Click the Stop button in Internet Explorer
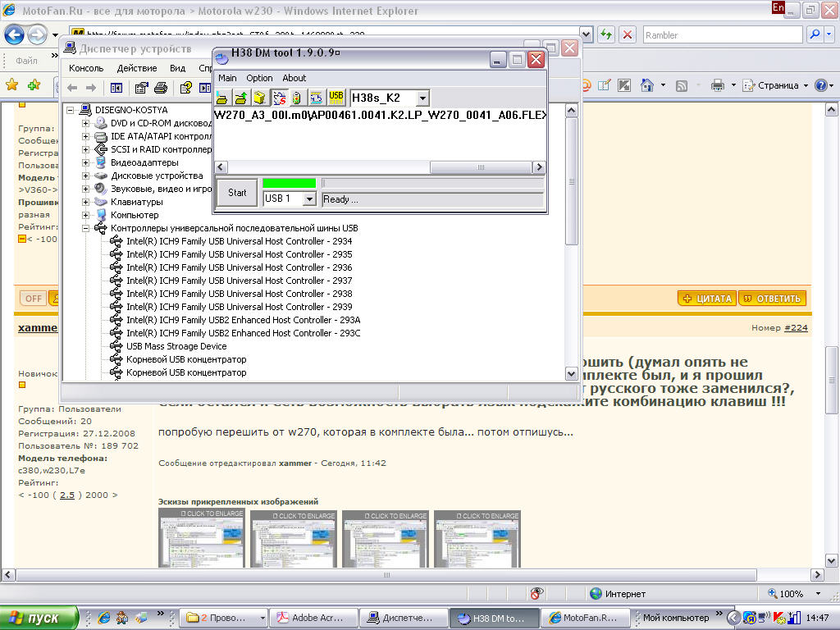The width and height of the screenshot is (840, 630). (628, 35)
